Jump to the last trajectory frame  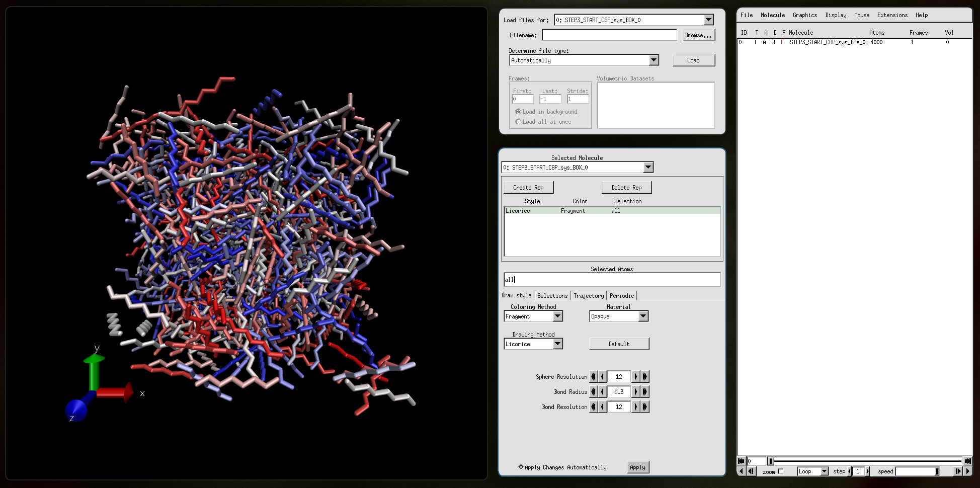[x=967, y=461]
